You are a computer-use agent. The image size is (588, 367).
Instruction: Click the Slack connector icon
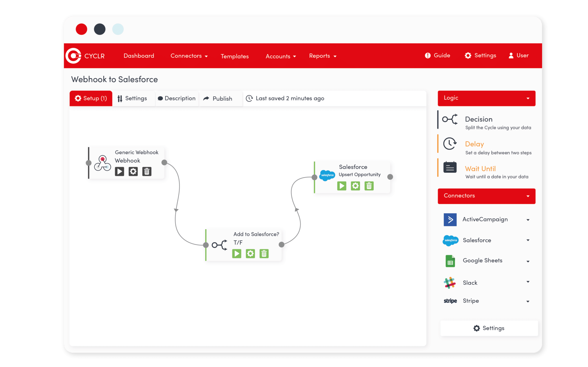450,283
